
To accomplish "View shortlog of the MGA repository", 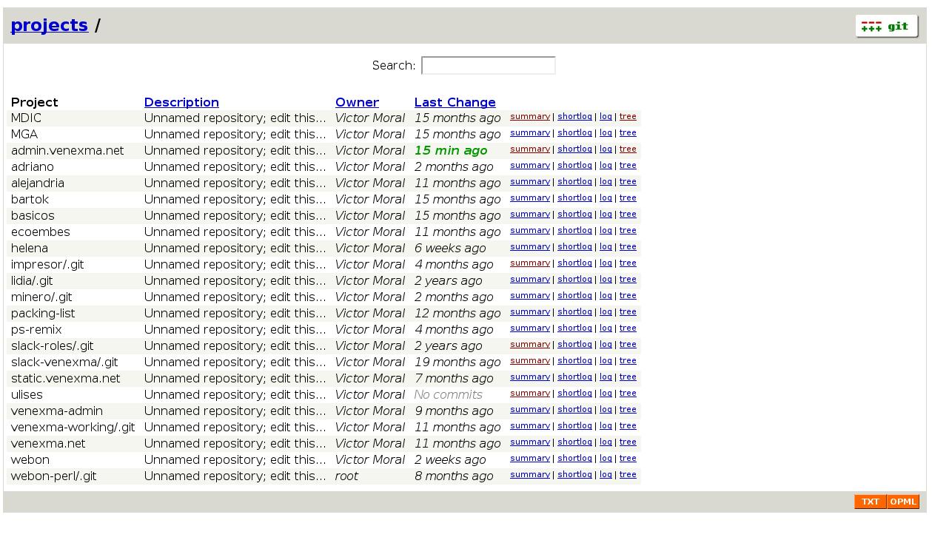I will (574, 133).
